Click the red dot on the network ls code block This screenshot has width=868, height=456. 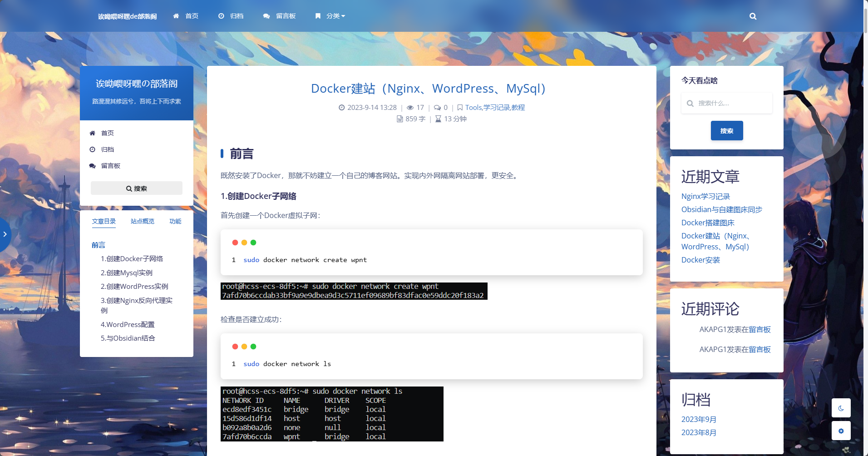pyautogui.click(x=235, y=347)
